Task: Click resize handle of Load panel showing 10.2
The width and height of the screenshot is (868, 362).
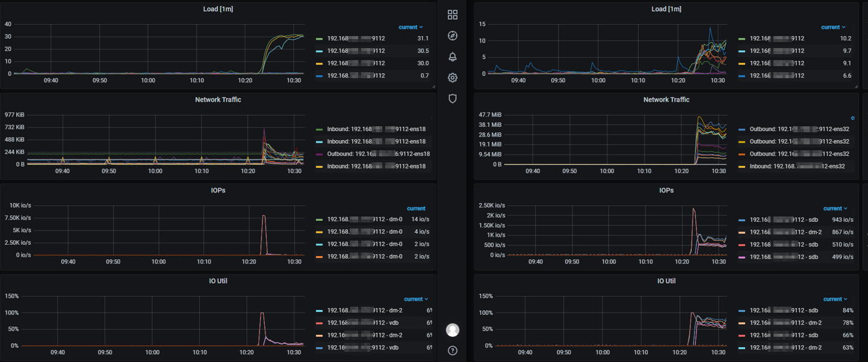Action: [x=855, y=87]
